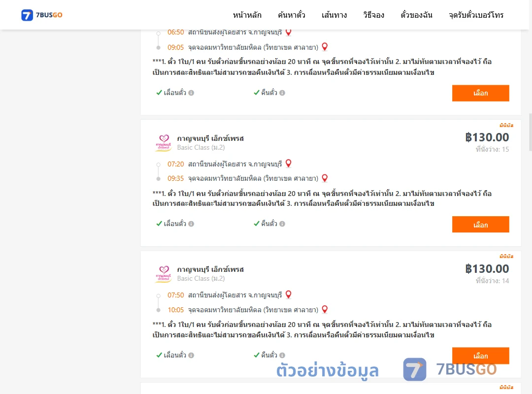This screenshot has height=394, width=532.
Task: Click the มินิบัส tag on the 07:50 trip
Action: tap(506, 256)
